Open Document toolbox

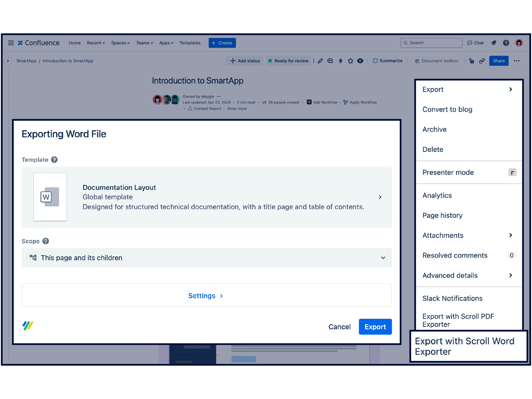(437, 61)
